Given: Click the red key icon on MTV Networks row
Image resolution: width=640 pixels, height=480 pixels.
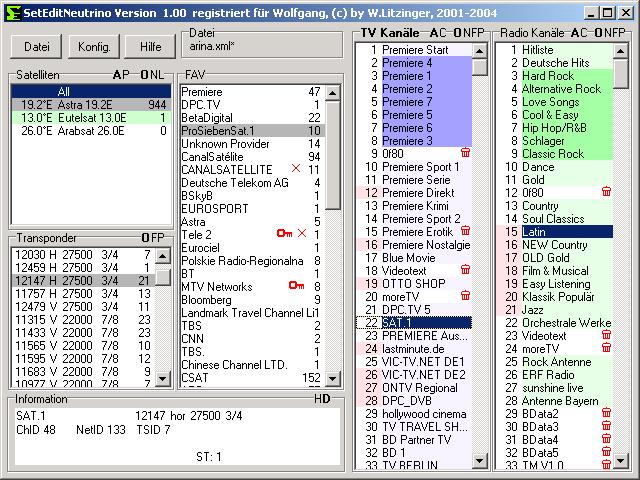Looking at the screenshot, I should (296, 285).
